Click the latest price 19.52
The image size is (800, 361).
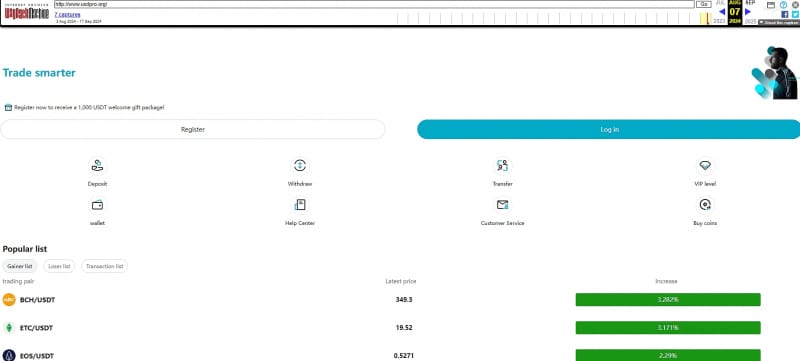point(404,328)
